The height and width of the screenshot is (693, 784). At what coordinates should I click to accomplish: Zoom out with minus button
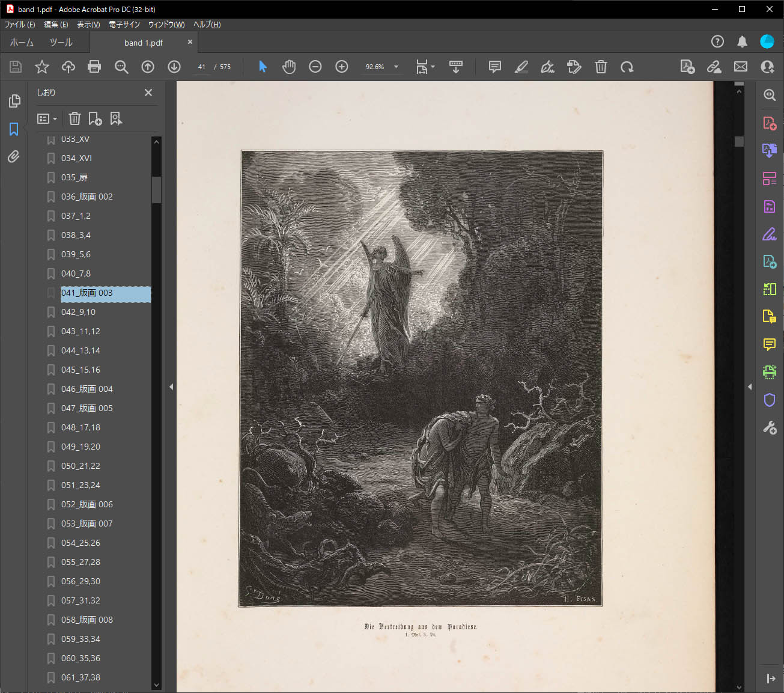click(x=315, y=67)
